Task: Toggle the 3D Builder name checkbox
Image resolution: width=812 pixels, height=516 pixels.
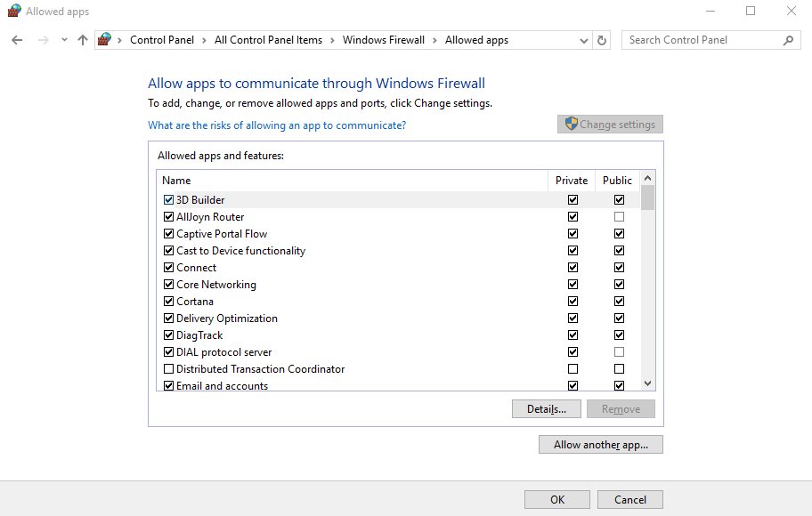Action: coord(168,200)
